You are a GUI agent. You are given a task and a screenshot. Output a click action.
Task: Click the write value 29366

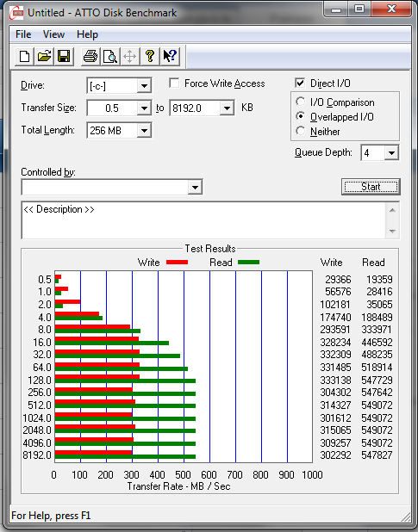[x=338, y=280]
